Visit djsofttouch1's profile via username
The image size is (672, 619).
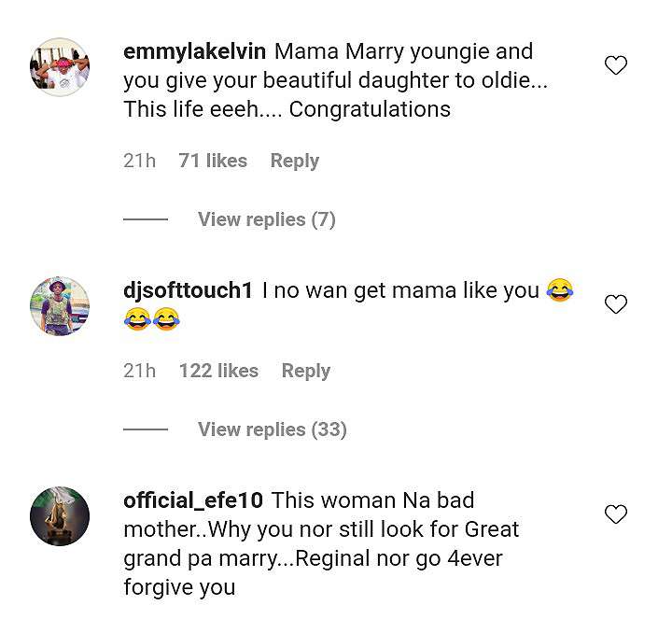click(188, 290)
